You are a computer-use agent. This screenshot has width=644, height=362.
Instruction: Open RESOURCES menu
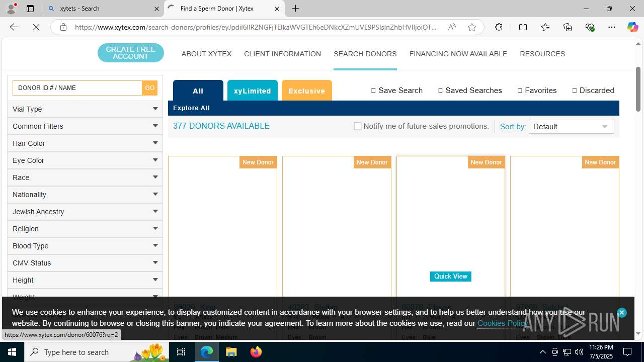coord(542,54)
